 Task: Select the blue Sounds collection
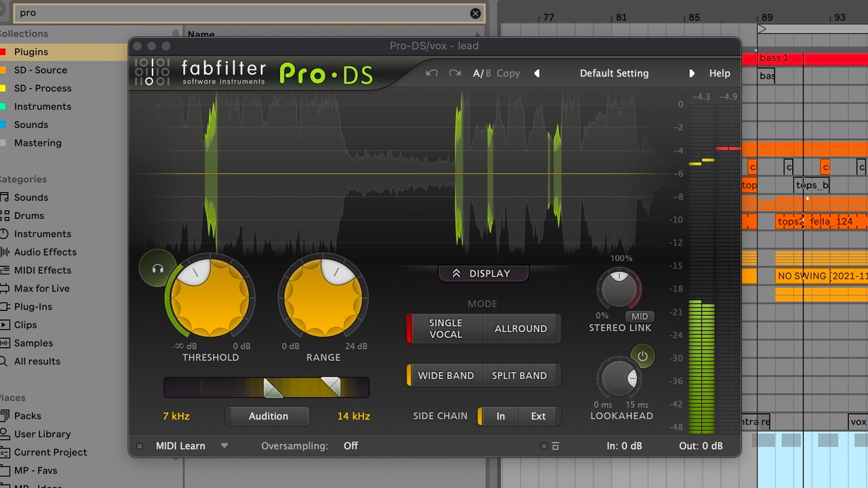(31, 125)
